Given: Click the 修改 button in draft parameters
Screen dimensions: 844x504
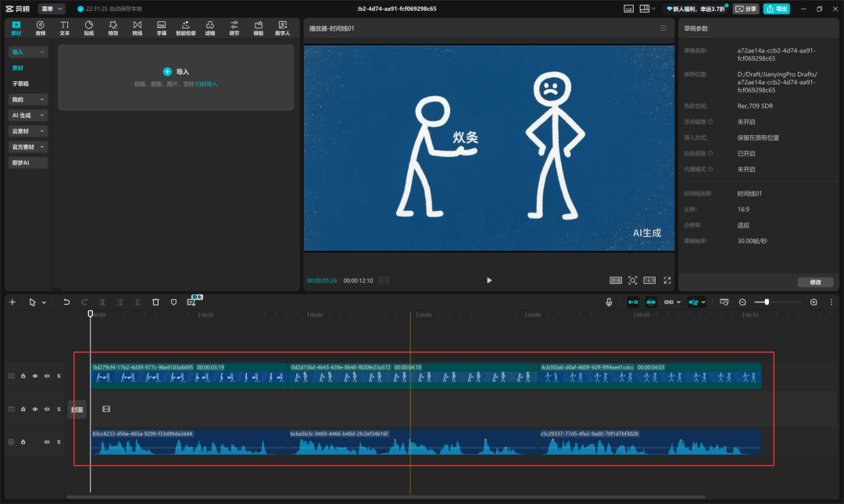Looking at the screenshot, I should [815, 282].
